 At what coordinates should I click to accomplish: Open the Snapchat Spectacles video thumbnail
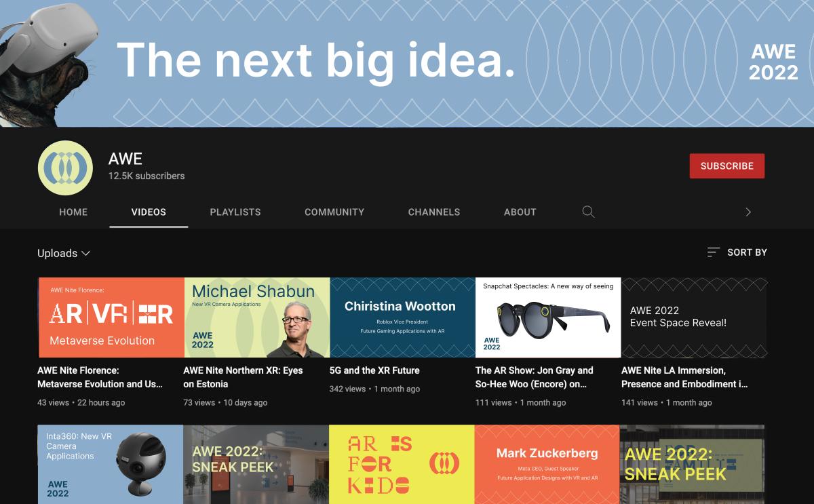(x=548, y=317)
